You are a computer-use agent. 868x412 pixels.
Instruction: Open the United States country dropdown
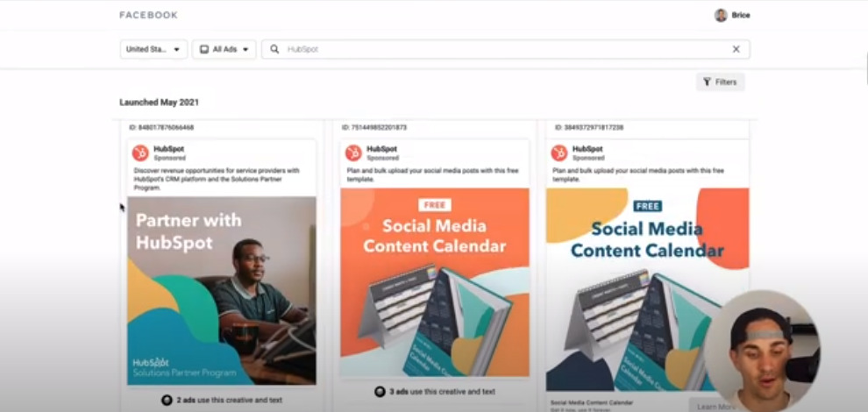153,49
